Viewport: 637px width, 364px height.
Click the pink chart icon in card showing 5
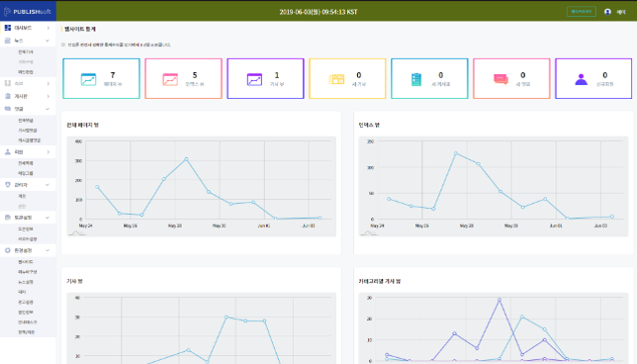pyautogui.click(x=170, y=79)
